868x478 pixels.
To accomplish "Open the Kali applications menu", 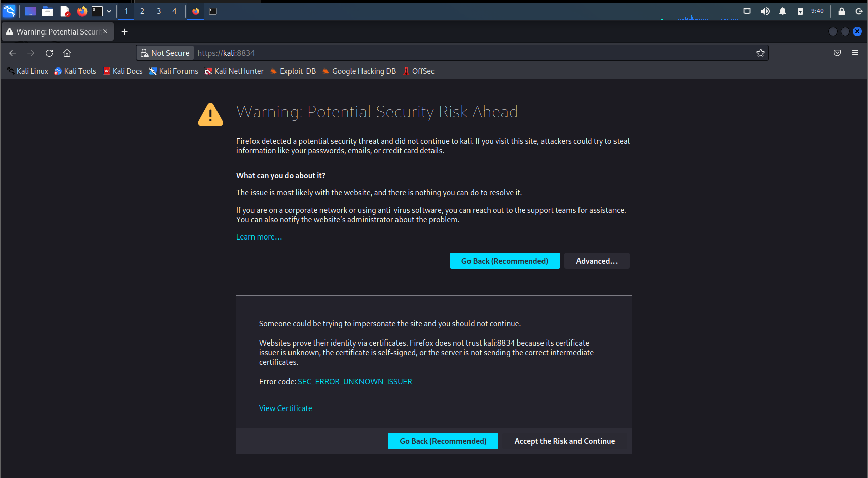I will [9, 11].
